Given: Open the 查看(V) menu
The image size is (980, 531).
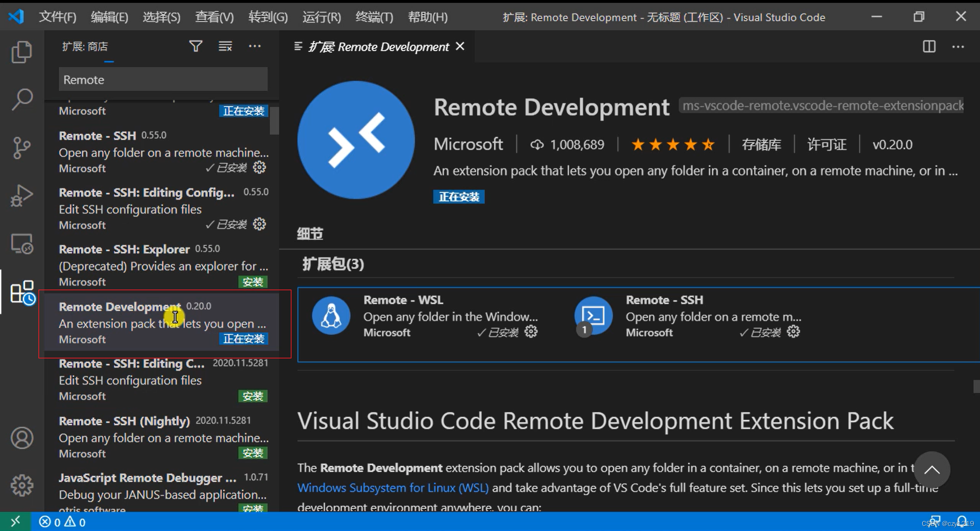Looking at the screenshot, I should (x=214, y=17).
